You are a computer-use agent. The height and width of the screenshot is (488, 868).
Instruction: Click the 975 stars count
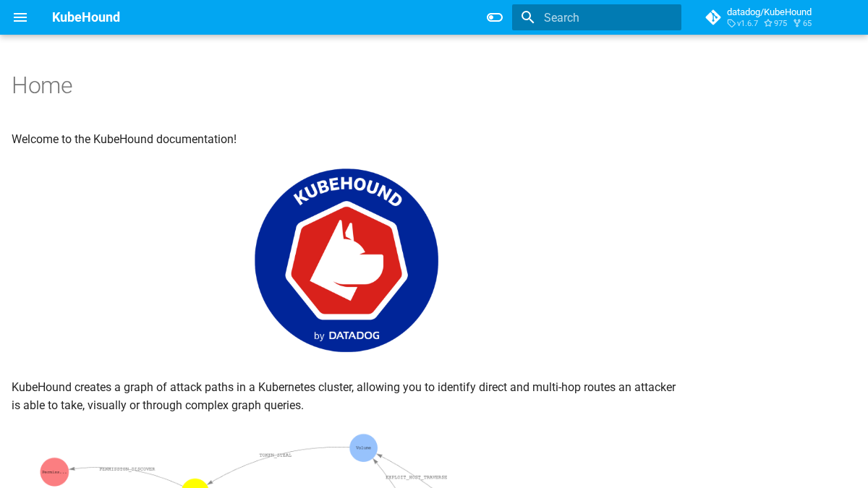point(775,23)
